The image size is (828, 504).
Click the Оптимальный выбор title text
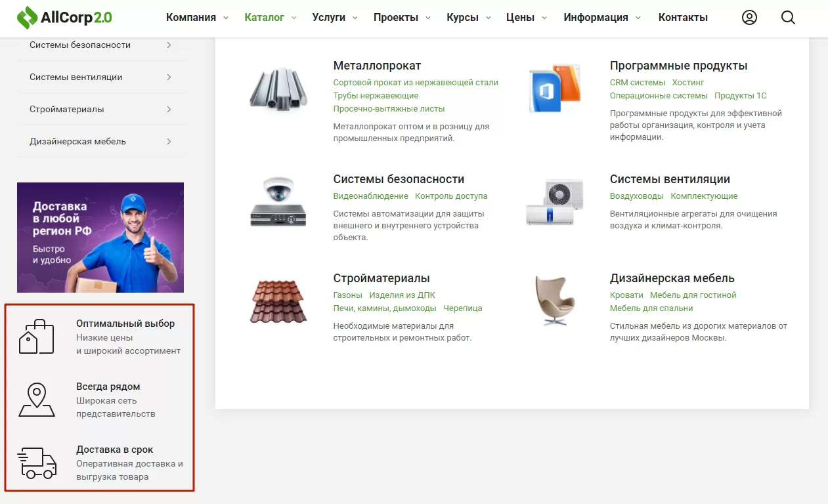coord(125,324)
